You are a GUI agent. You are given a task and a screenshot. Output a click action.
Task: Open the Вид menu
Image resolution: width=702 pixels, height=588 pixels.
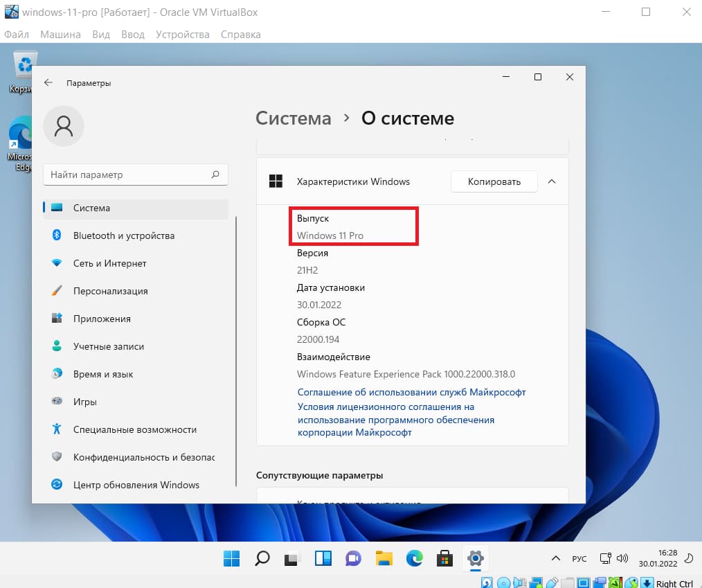pyautogui.click(x=101, y=35)
